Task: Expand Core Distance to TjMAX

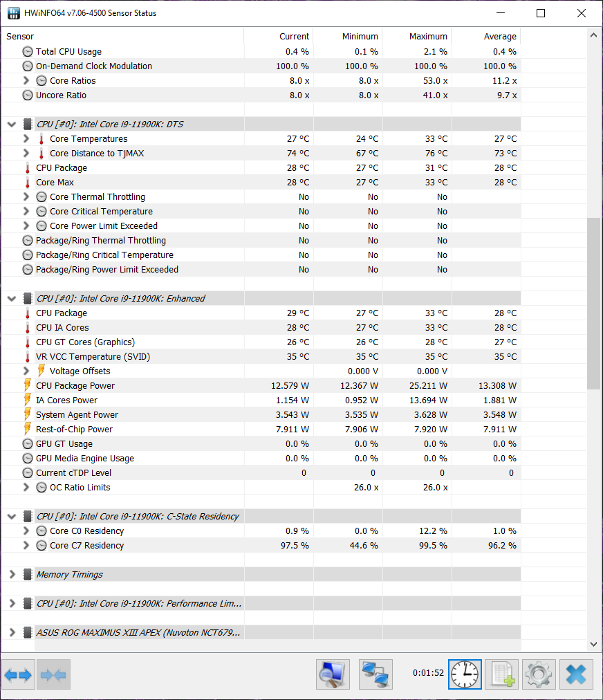Action: click(26, 153)
